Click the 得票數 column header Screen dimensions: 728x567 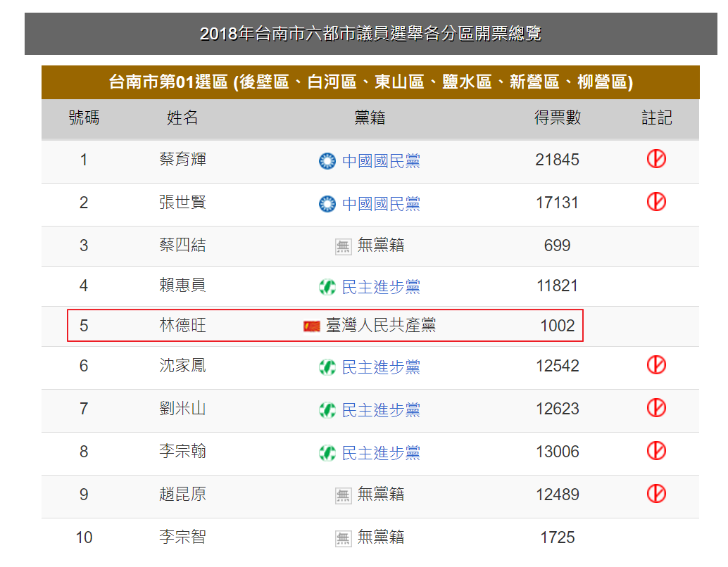click(558, 117)
